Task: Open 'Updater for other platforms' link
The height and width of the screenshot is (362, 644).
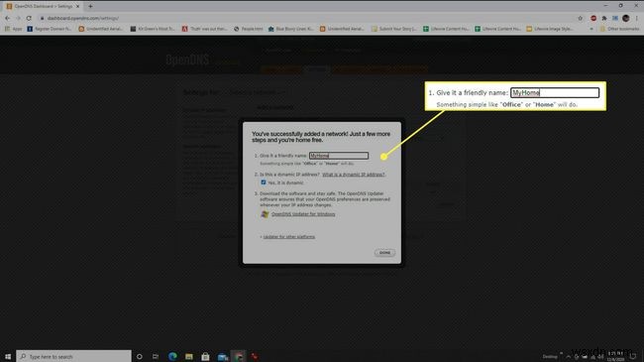Action: click(289, 237)
